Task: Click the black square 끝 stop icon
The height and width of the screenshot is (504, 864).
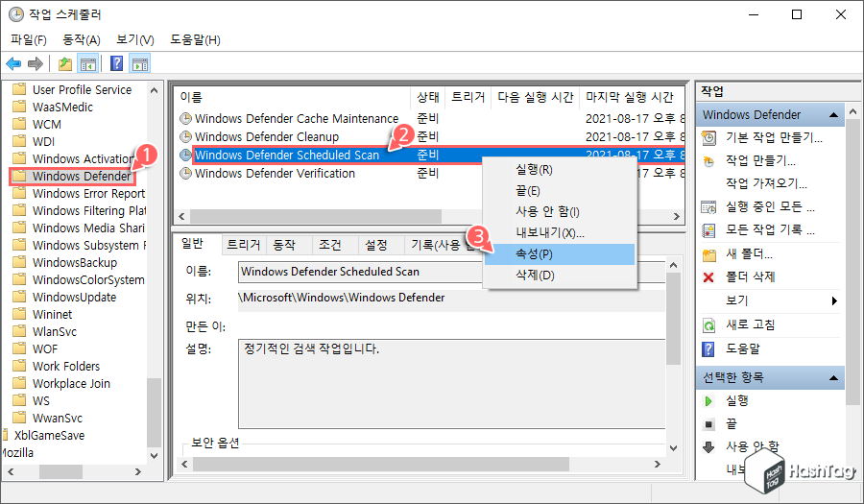Action: pos(709,424)
